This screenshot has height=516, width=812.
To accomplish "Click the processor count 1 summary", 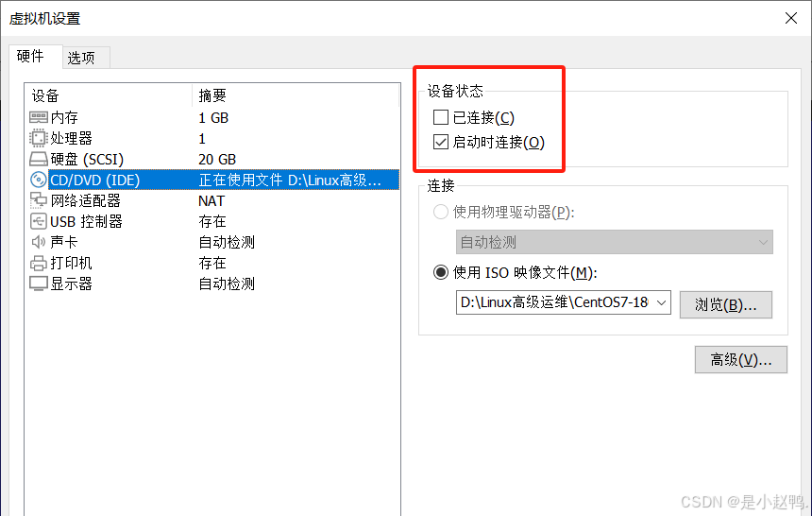I will tap(202, 139).
